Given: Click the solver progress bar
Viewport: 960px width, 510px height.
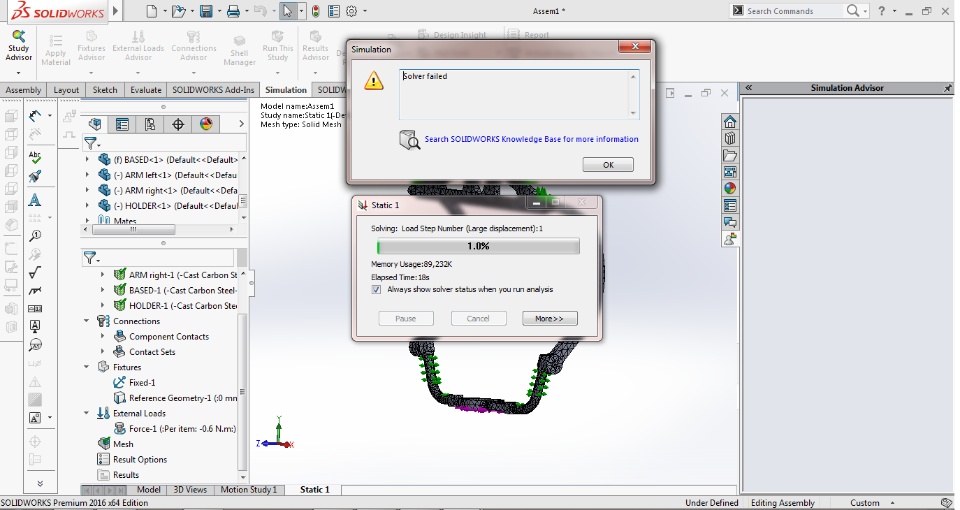Looking at the screenshot, I should point(478,246).
